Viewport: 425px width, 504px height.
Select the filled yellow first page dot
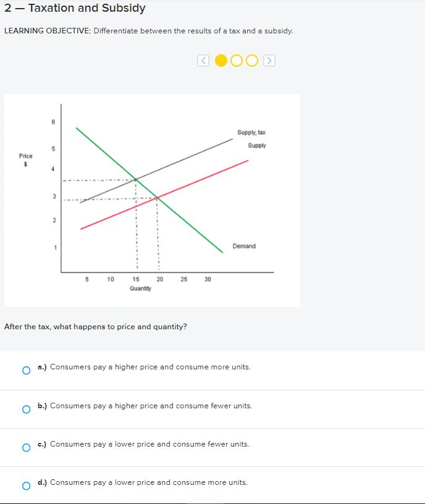click(x=221, y=61)
